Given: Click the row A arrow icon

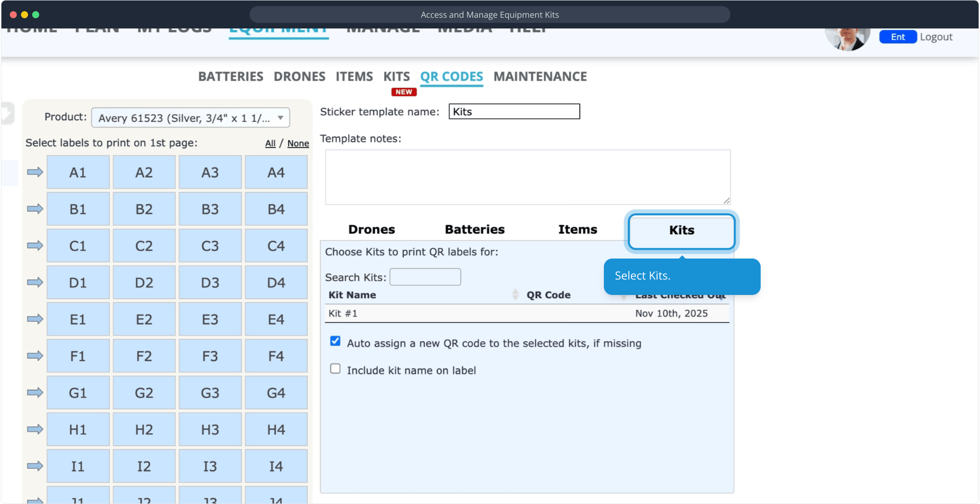Looking at the screenshot, I should [x=35, y=172].
